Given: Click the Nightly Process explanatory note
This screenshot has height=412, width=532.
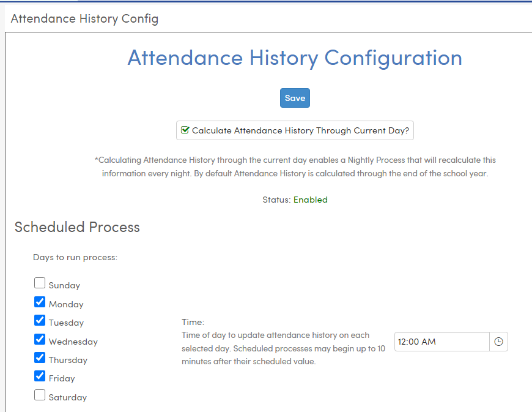Looking at the screenshot, I should pos(296,167).
